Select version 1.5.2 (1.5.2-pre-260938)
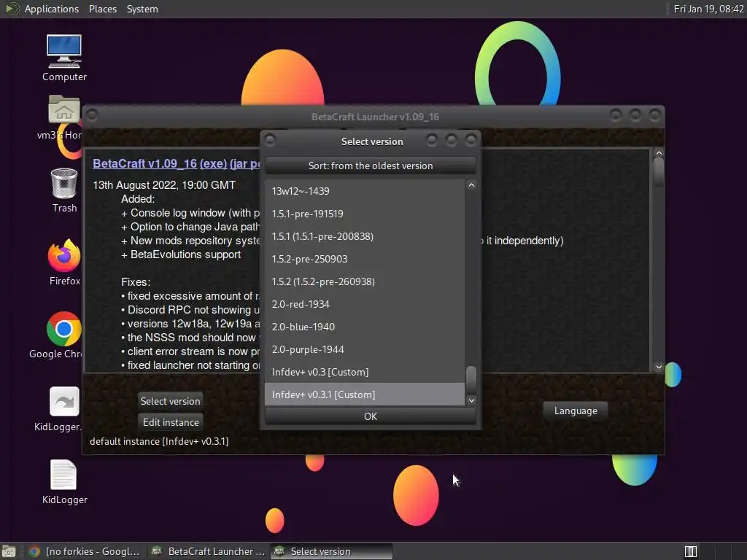The height and width of the screenshot is (560, 747). click(365, 281)
